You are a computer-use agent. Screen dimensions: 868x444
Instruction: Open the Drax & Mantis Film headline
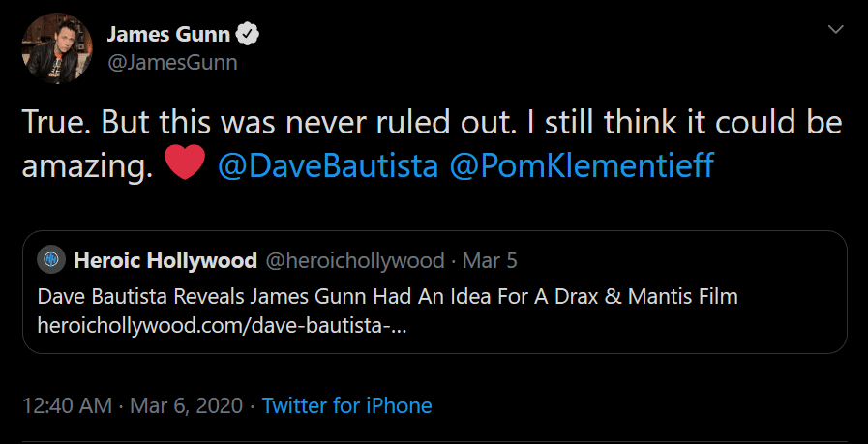(387, 295)
